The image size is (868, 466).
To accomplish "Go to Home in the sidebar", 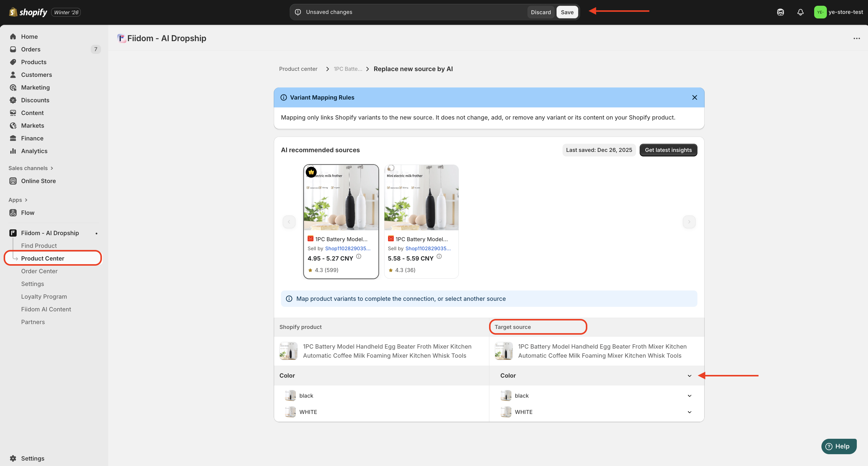I will [29, 36].
